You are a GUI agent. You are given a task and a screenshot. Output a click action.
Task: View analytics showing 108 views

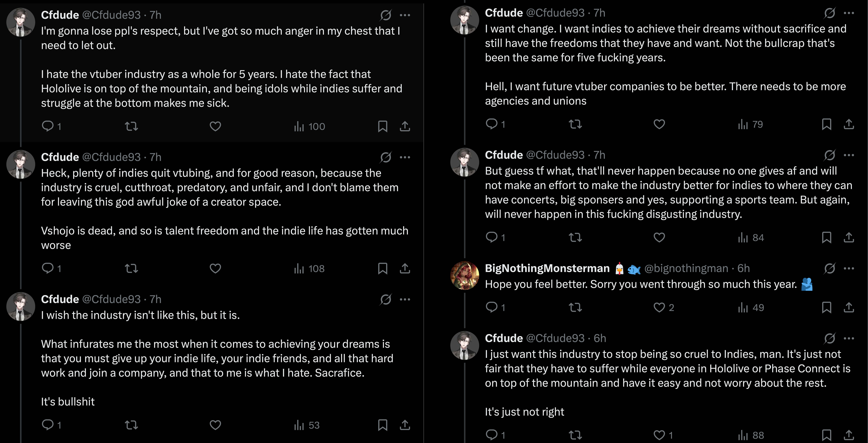tap(309, 269)
